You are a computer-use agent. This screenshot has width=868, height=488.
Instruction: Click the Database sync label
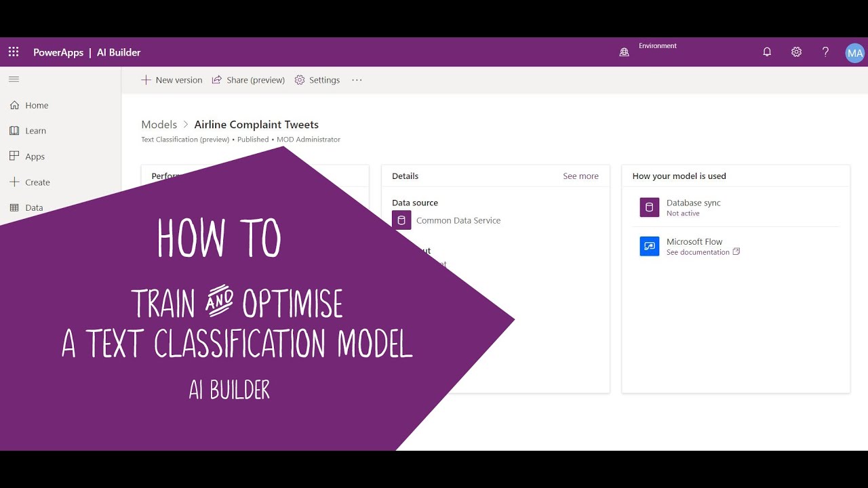(x=693, y=203)
